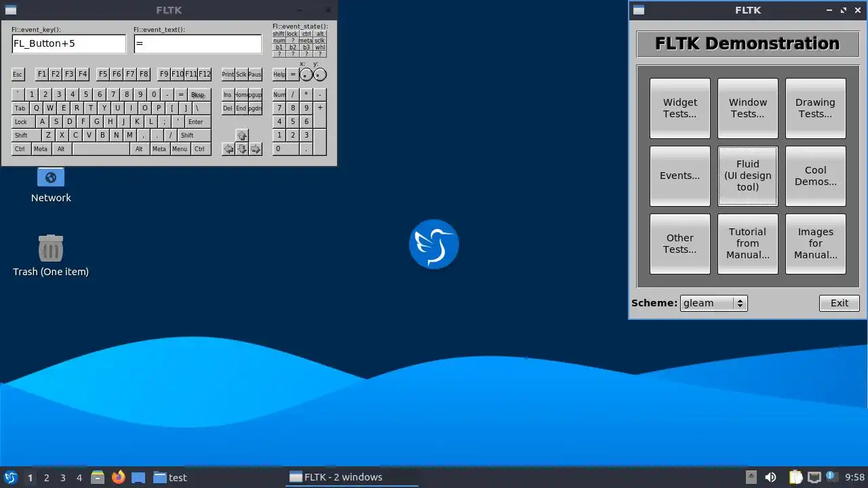Click the up arrow key in keyboard window
868x488 pixels.
pos(242,136)
